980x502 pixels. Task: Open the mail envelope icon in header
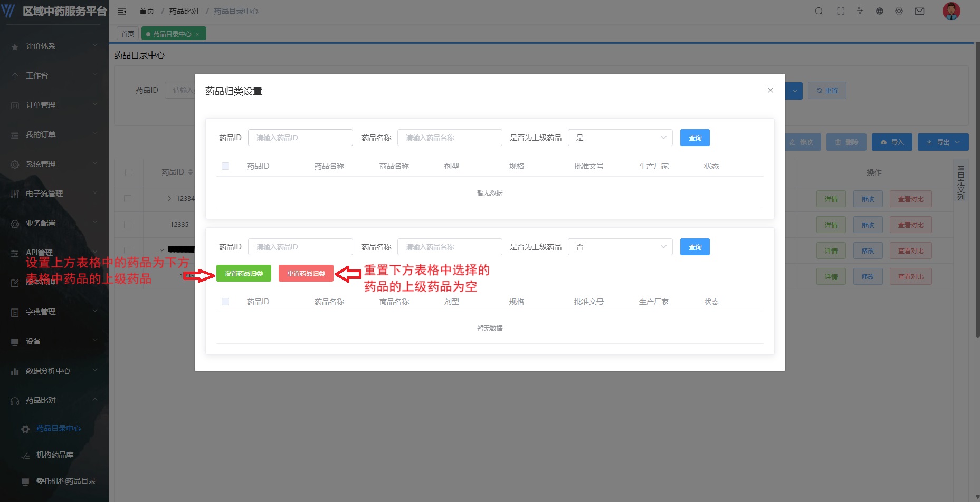pos(919,11)
